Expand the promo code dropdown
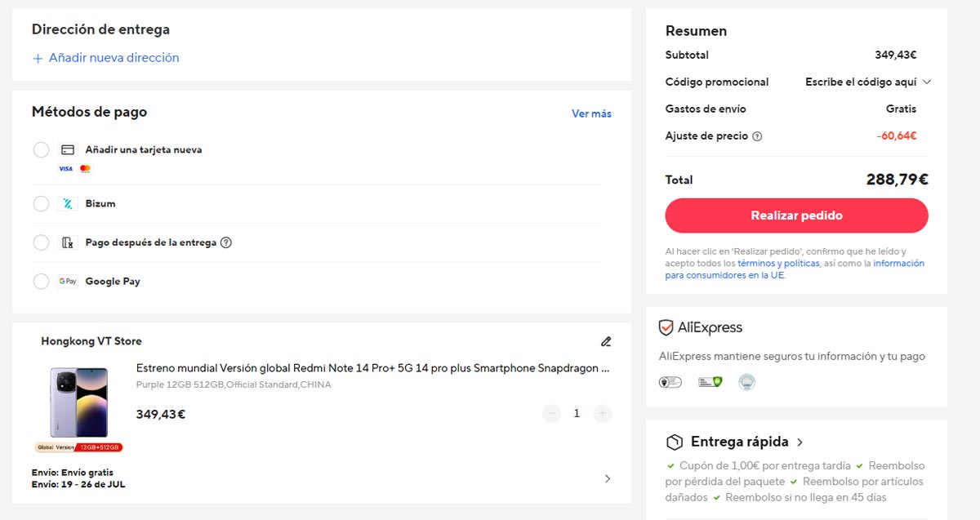The image size is (980, 520). coord(868,82)
